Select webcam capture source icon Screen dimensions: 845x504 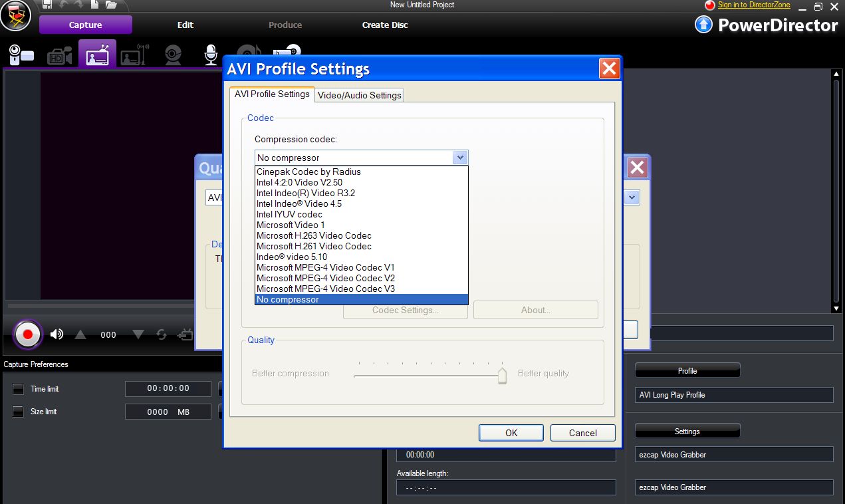click(173, 55)
